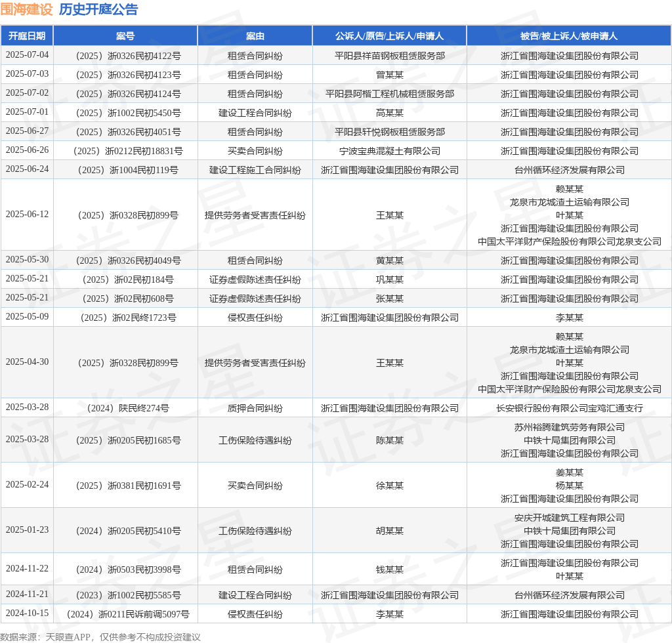Click the 公诉人/原告/上诉人/申请人 column header
The width and height of the screenshot is (672, 643).
[390, 36]
